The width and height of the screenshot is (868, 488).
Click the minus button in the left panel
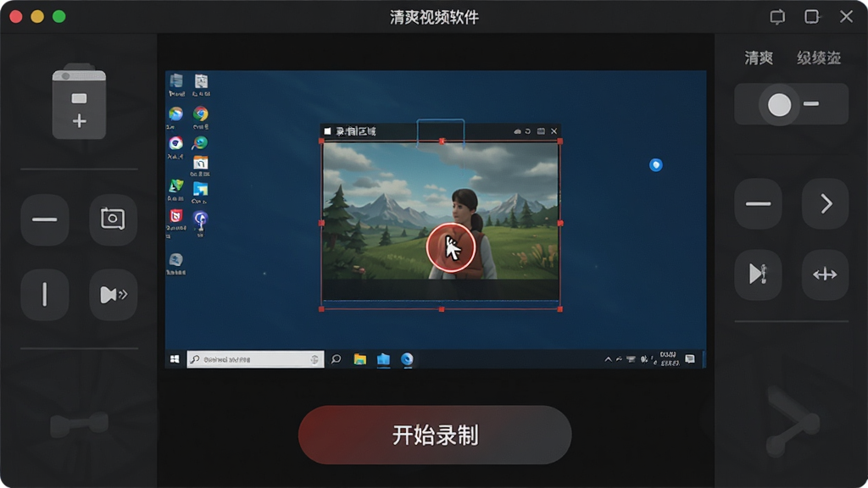[x=45, y=219]
